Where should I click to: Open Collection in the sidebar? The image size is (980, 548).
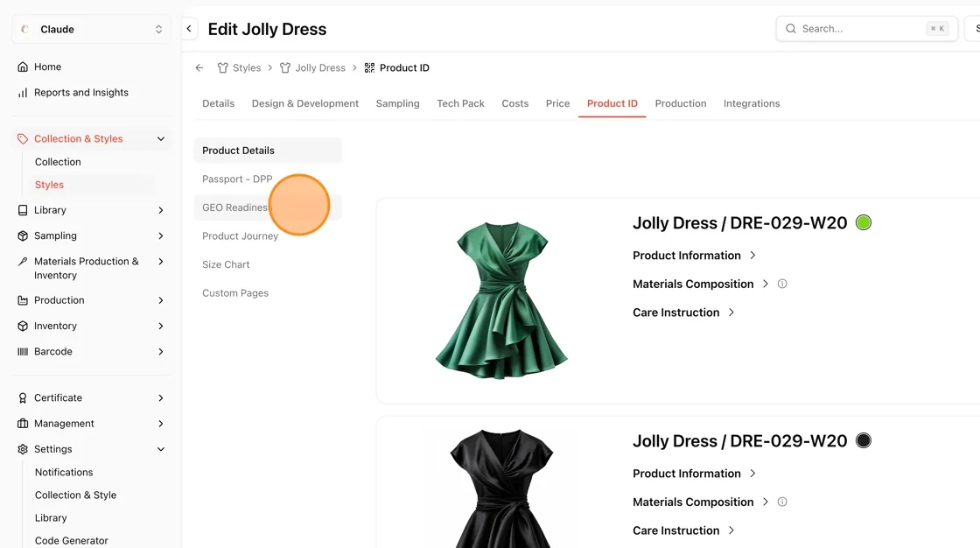point(58,162)
